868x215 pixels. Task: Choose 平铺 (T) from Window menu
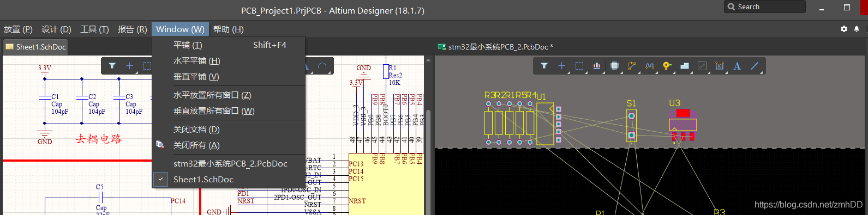click(229, 45)
